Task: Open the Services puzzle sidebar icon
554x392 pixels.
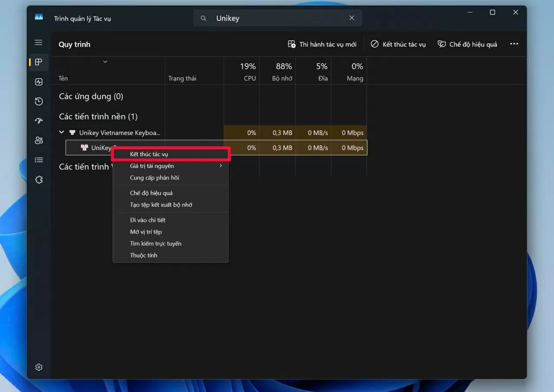Action: coord(39,180)
